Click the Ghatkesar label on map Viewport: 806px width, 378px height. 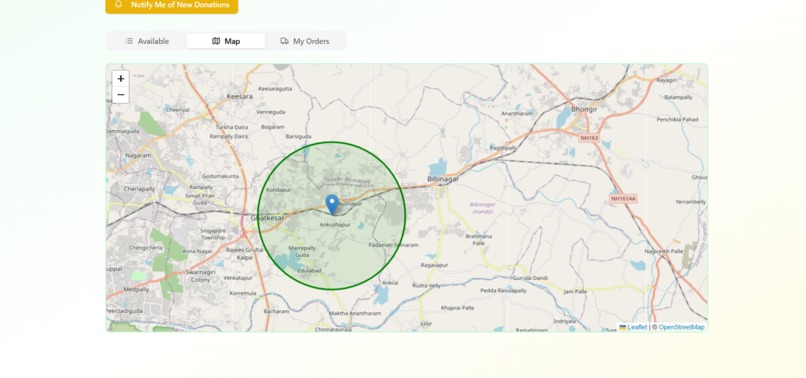coord(267,218)
